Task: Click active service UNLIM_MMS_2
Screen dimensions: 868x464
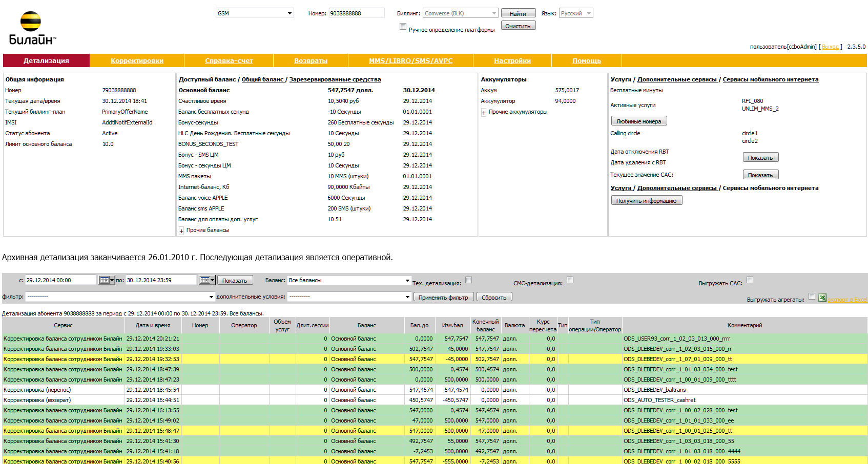Action: 760,109
